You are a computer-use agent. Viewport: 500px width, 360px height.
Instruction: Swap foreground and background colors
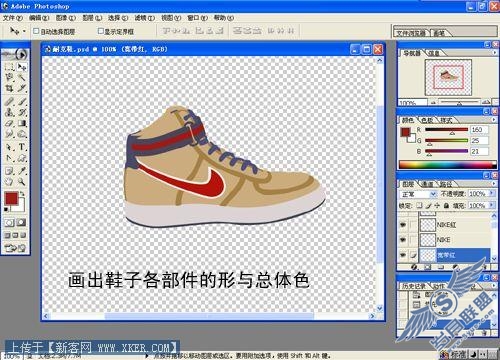22,193
